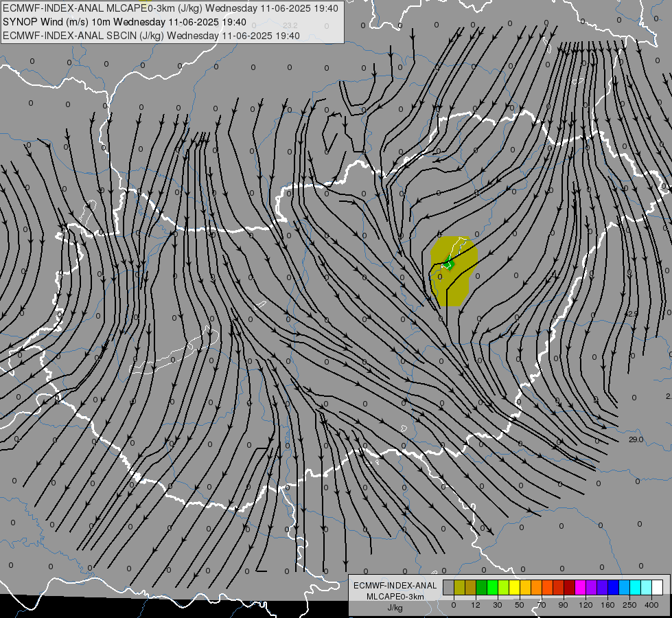The height and width of the screenshot is (618, 672).
Task: Click the 400 value in the legend scale
Action: pos(651,605)
